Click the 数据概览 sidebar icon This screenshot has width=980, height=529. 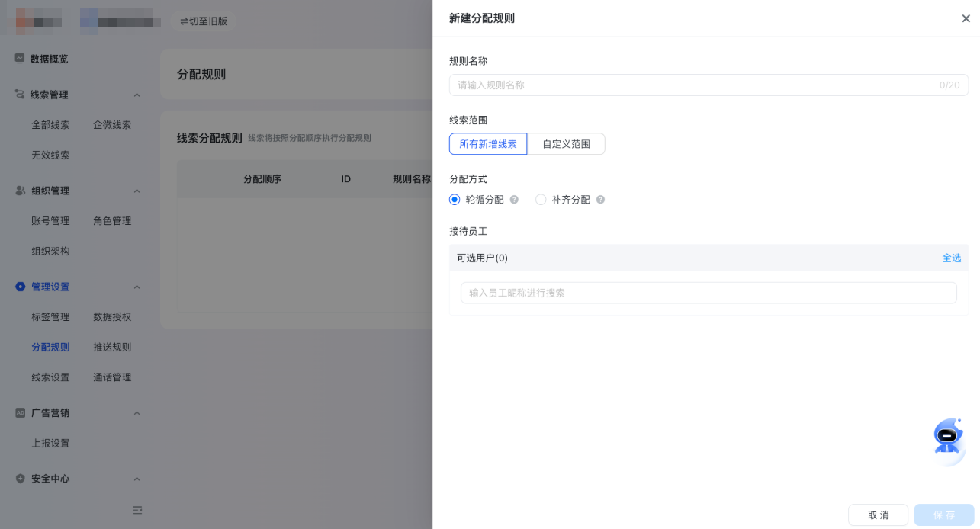tap(21, 59)
